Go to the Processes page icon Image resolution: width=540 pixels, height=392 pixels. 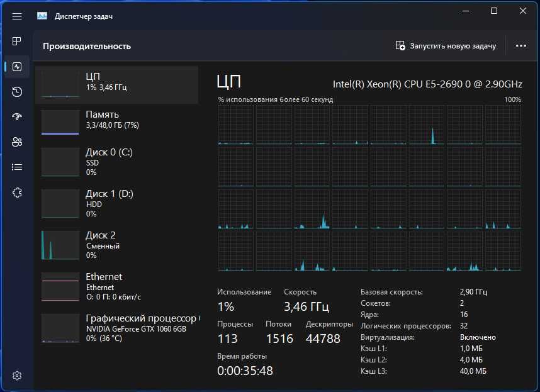(x=17, y=42)
